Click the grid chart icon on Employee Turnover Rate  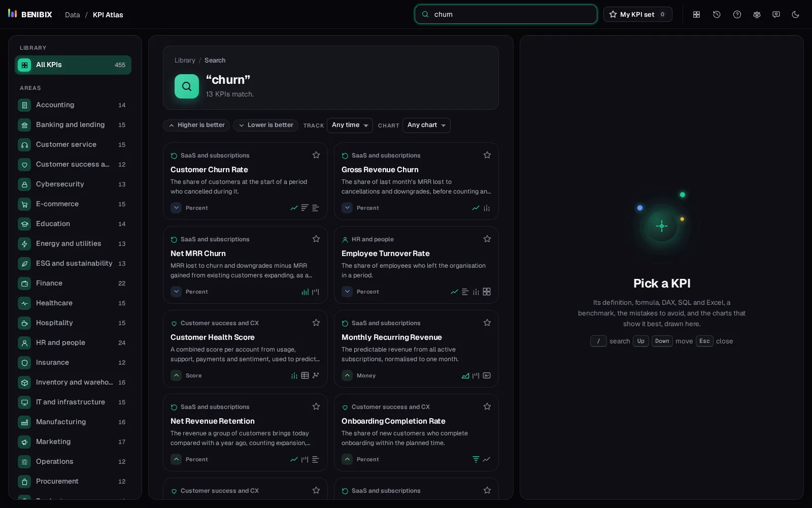point(487,292)
